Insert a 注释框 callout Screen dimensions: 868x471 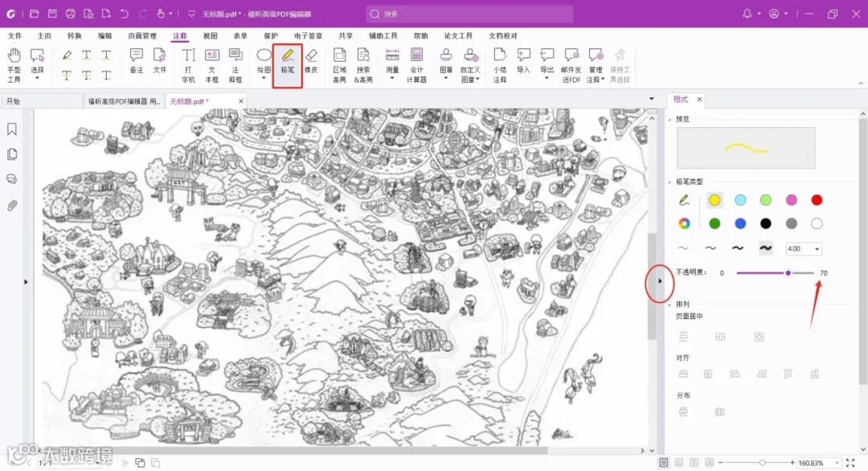[235, 65]
